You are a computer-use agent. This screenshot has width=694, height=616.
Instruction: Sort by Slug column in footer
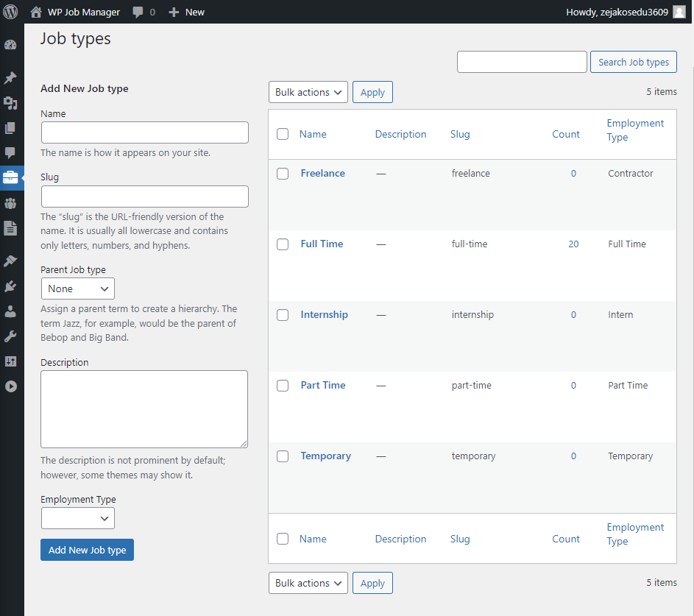pos(460,539)
